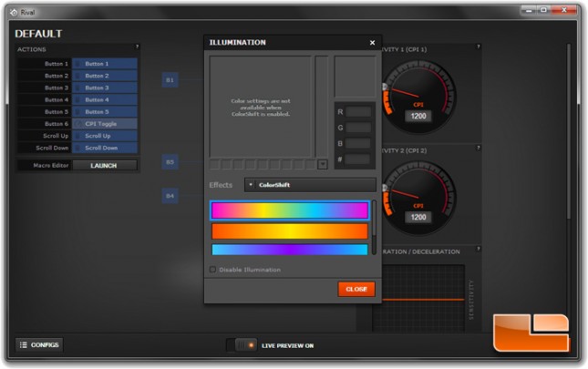Click the orange CLOSE button
This screenshot has width=588, height=369.
(356, 289)
